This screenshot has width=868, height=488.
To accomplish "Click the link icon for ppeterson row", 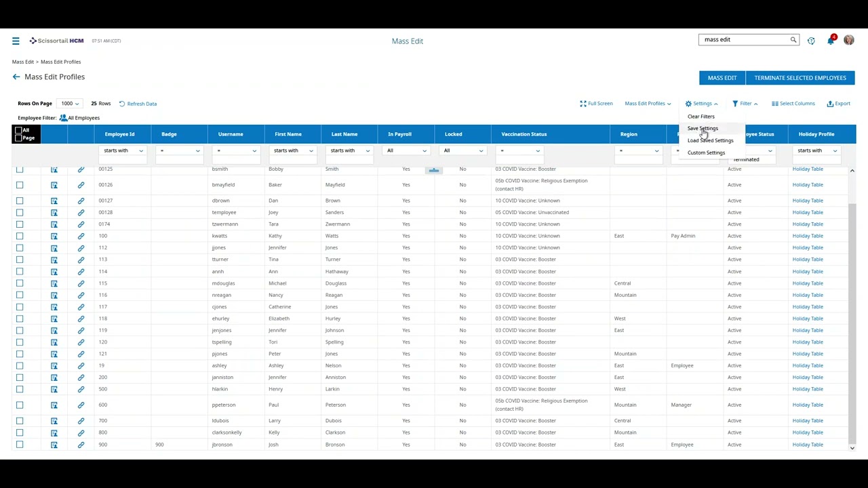I will coord(81,405).
